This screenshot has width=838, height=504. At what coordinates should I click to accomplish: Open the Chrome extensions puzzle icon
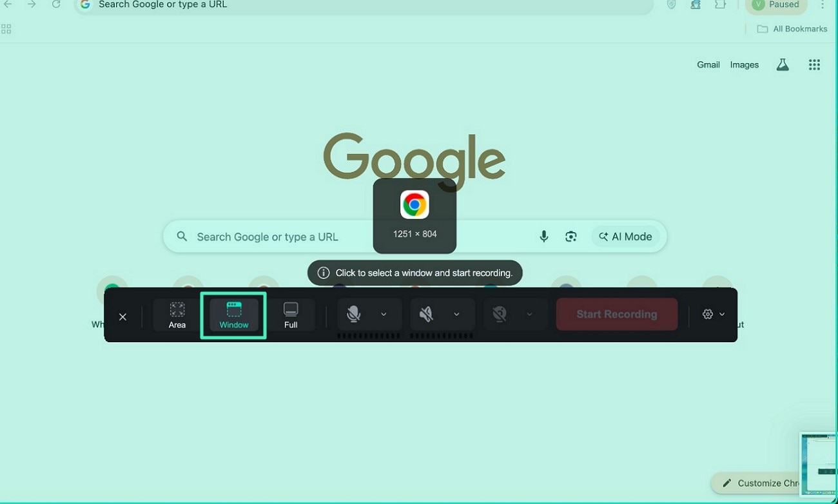pos(720,5)
